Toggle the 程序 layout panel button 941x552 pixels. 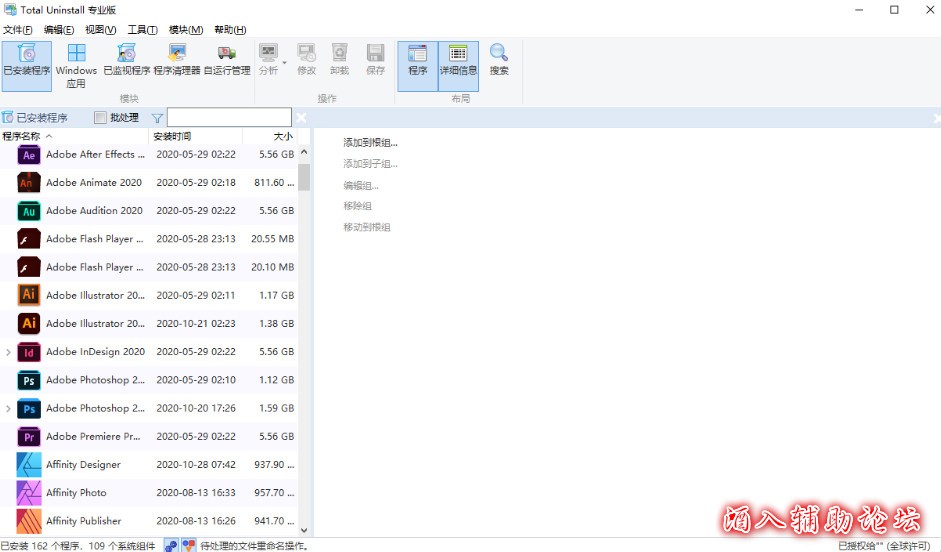(x=417, y=61)
